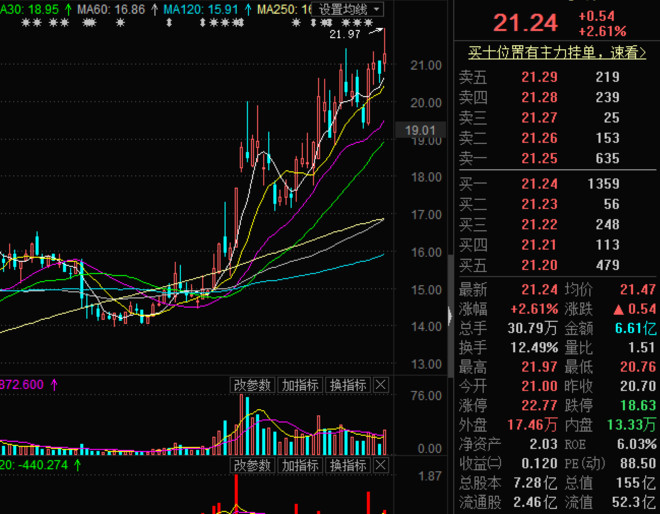Click the 总值 value 155亿
660x514 pixels.
point(636,483)
